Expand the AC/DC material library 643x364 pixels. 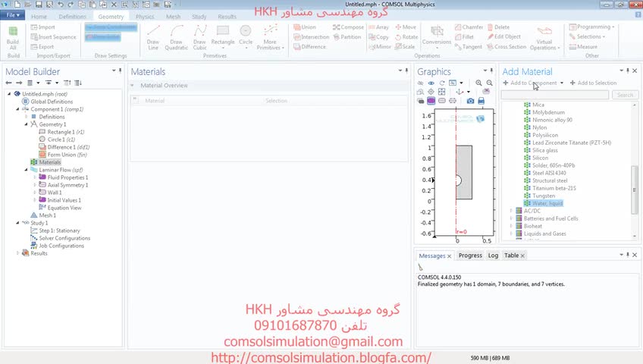(511, 211)
